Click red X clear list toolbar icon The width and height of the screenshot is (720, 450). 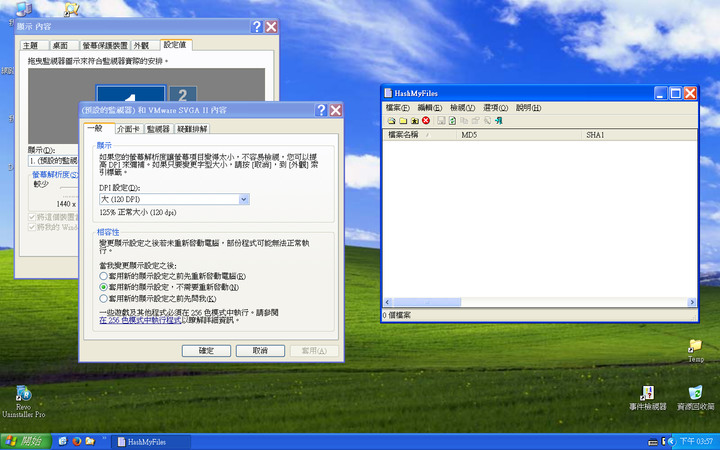point(426,121)
